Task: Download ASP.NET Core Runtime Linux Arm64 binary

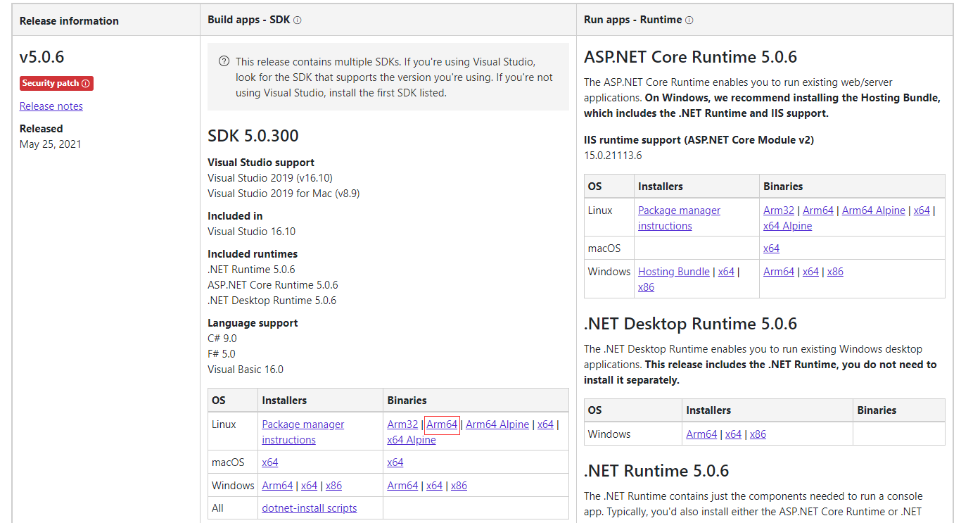Action: point(818,210)
